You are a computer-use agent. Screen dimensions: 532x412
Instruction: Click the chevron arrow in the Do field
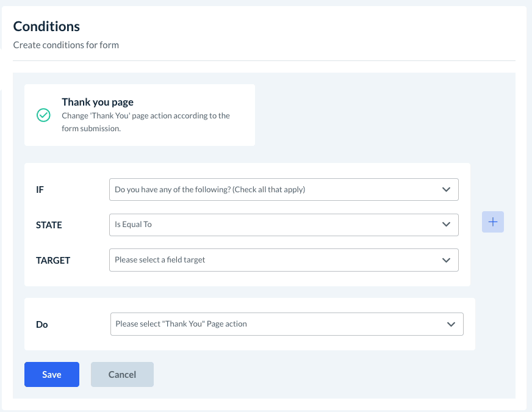(451, 324)
